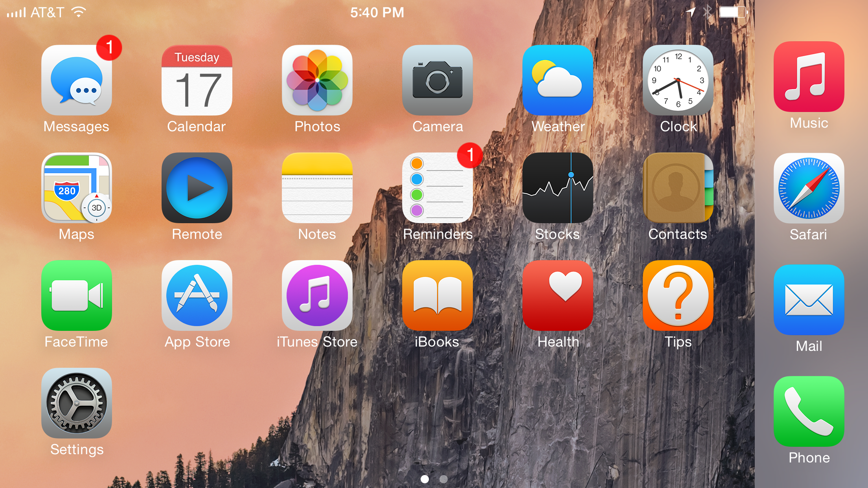Open the Remote app
This screenshot has width=868, height=488.
(x=197, y=188)
